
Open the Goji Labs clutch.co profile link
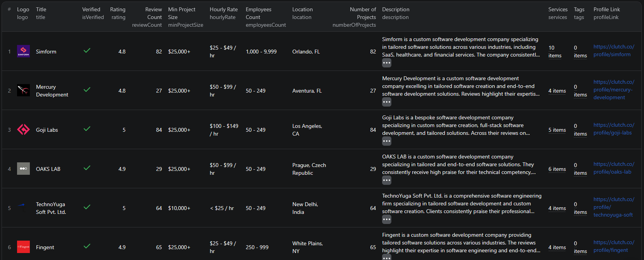(x=613, y=129)
